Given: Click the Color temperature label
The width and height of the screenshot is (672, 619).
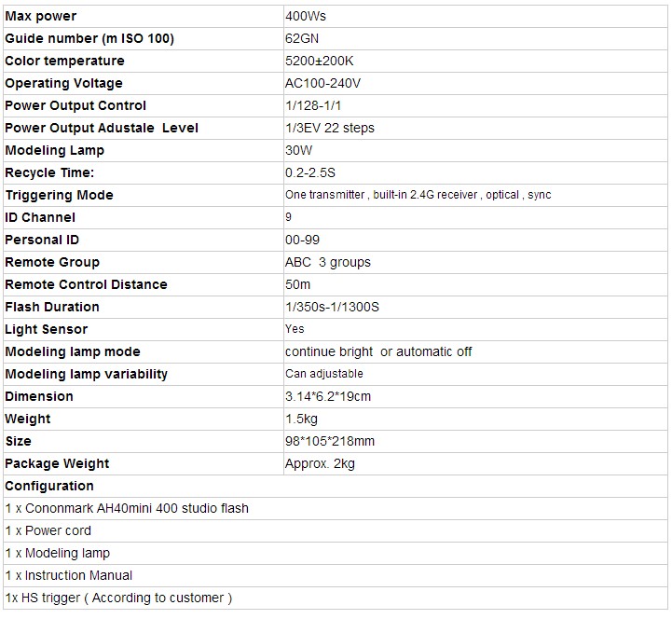Looking at the screenshot, I should pos(64,61).
